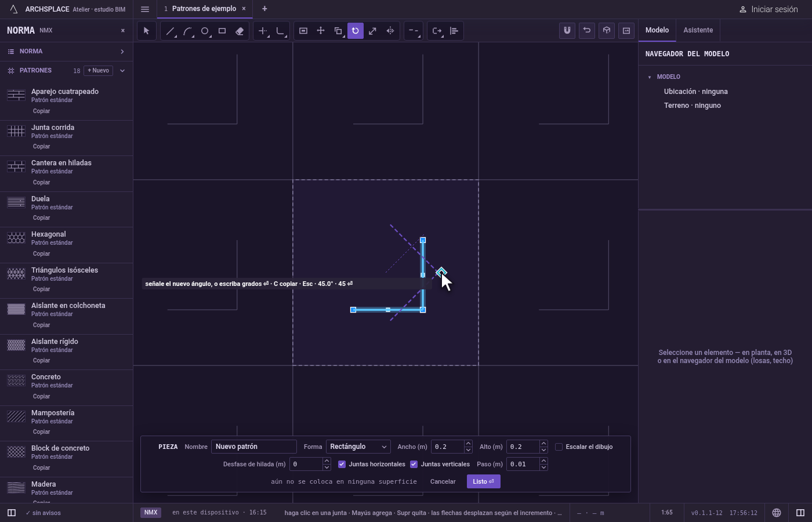Select the arc drawing tool
This screenshot has width=812, height=522.
[x=187, y=31]
